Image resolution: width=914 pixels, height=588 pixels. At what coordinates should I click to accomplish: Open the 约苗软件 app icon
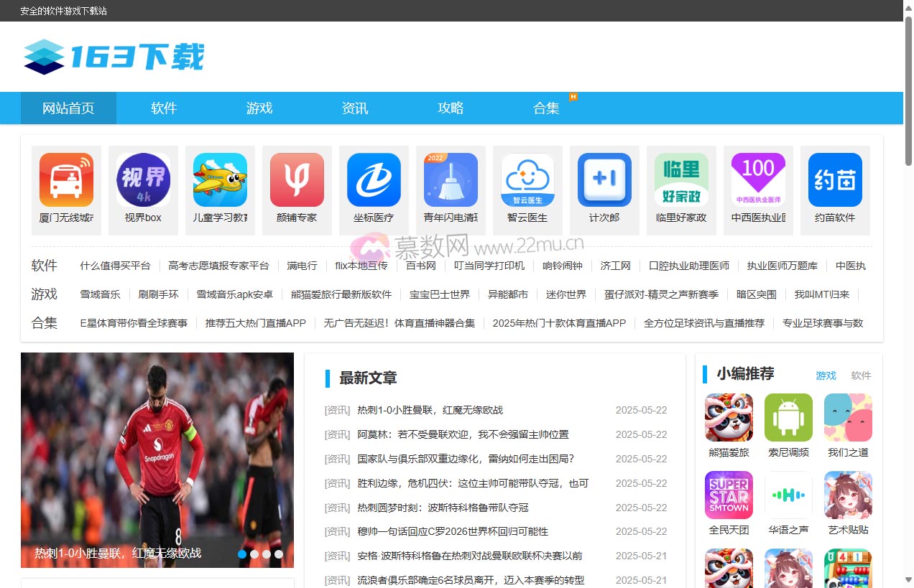click(x=835, y=180)
